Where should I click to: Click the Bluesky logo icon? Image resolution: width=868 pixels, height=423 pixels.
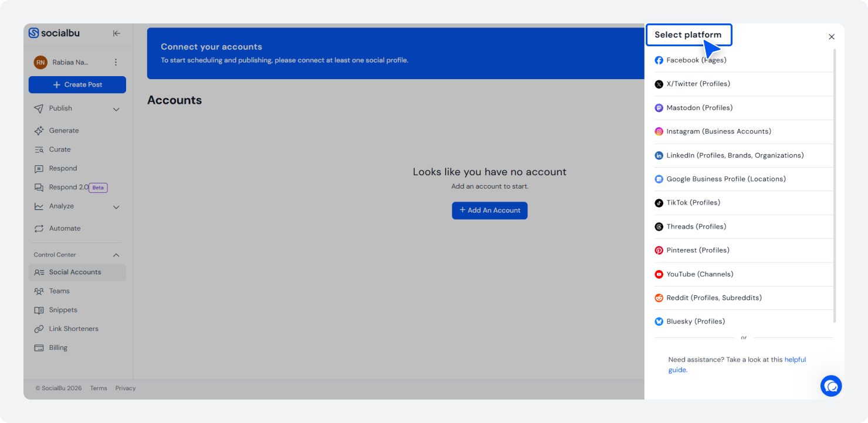pos(659,322)
